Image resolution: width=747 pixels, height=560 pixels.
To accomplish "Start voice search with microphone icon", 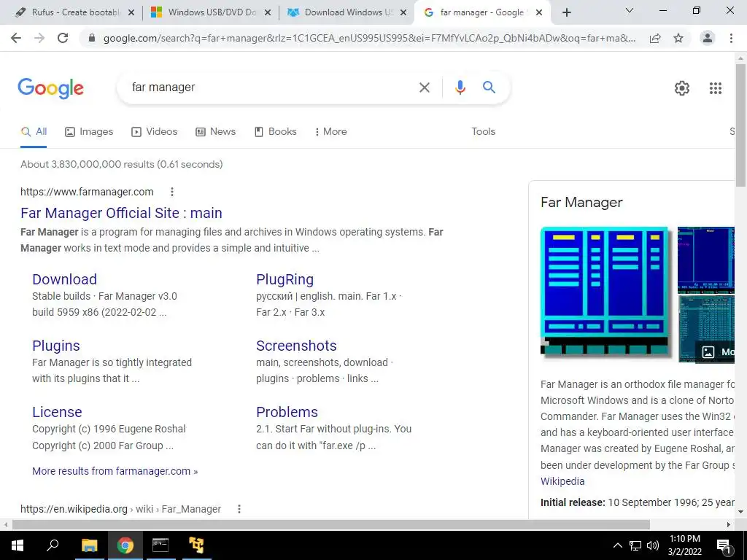I will (x=460, y=87).
